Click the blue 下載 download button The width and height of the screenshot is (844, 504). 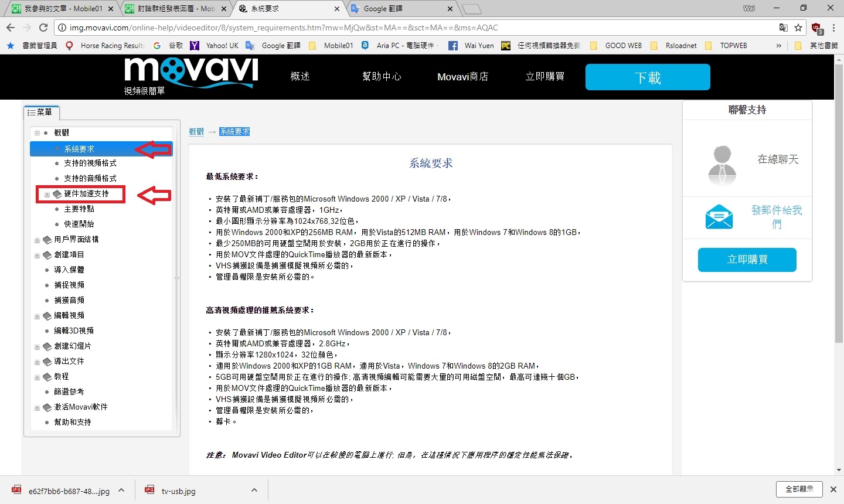coord(648,77)
